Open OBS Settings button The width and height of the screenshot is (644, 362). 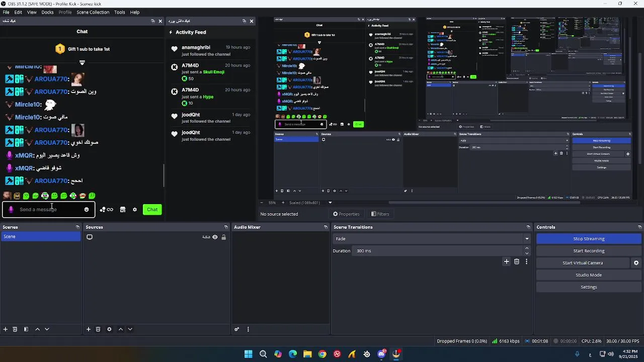point(589,287)
